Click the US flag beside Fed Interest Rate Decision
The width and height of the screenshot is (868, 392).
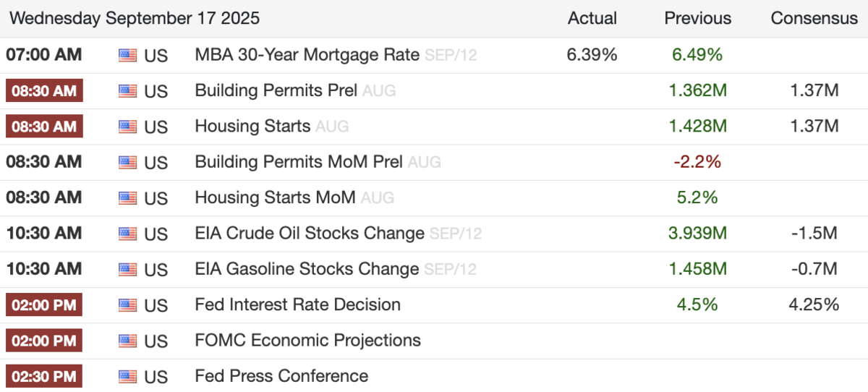point(127,305)
